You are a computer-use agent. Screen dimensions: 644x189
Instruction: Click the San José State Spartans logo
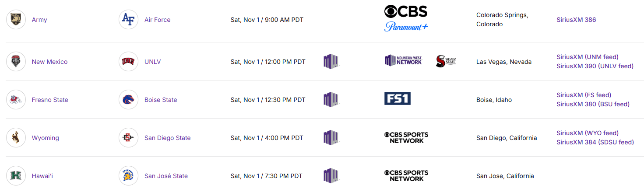pyautogui.click(x=128, y=176)
